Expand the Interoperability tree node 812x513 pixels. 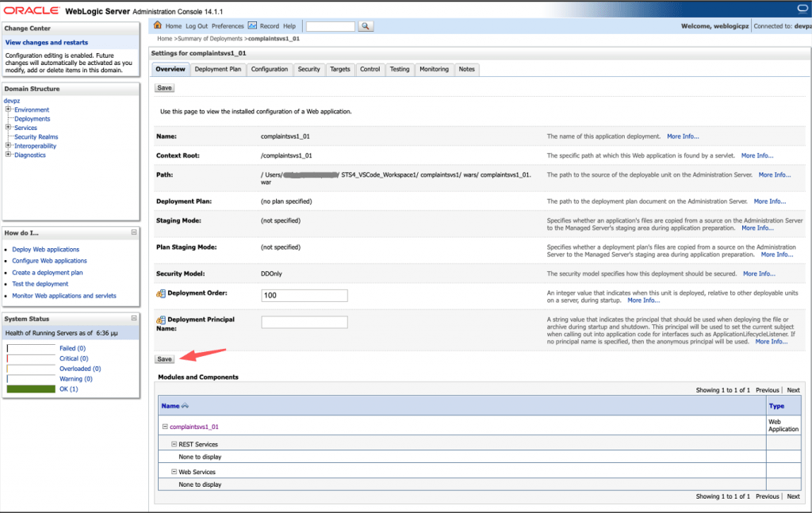pos(8,145)
